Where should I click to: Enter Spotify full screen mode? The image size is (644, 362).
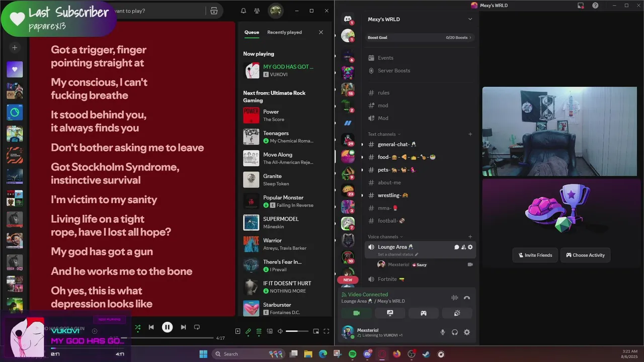326,331
